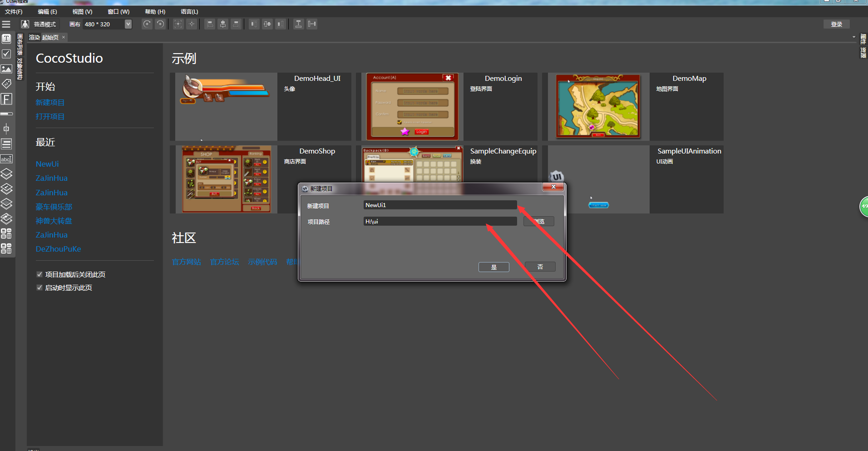
Task: Select the label tag widget tool
Action: point(6,84)
